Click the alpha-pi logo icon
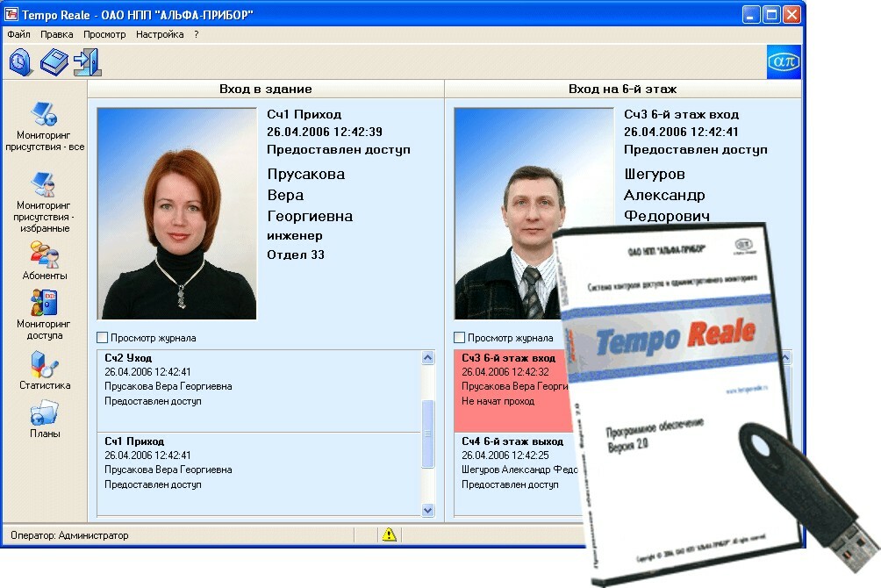This screenshot has width=881, height=588. tap(784, 61)
